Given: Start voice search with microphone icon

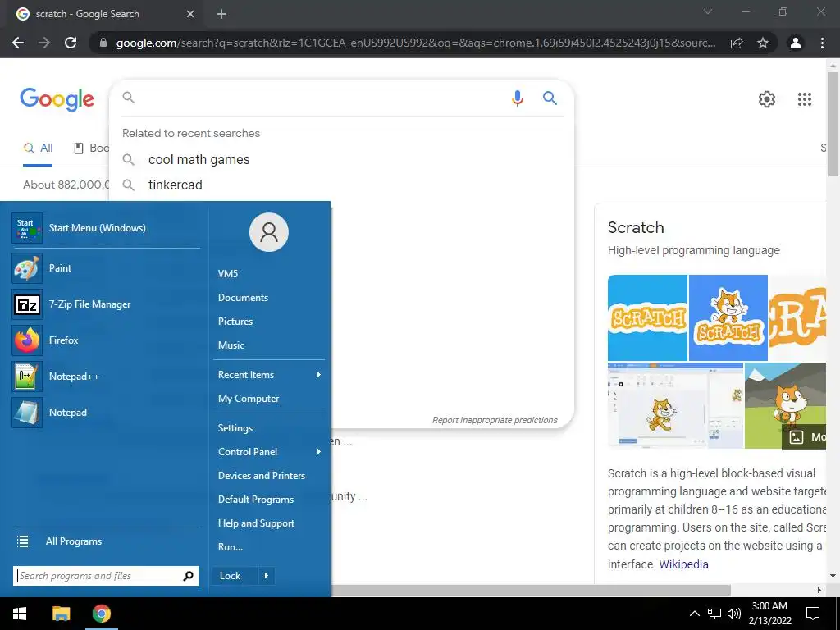Looking at the screenshot, I should click(517, 98).
